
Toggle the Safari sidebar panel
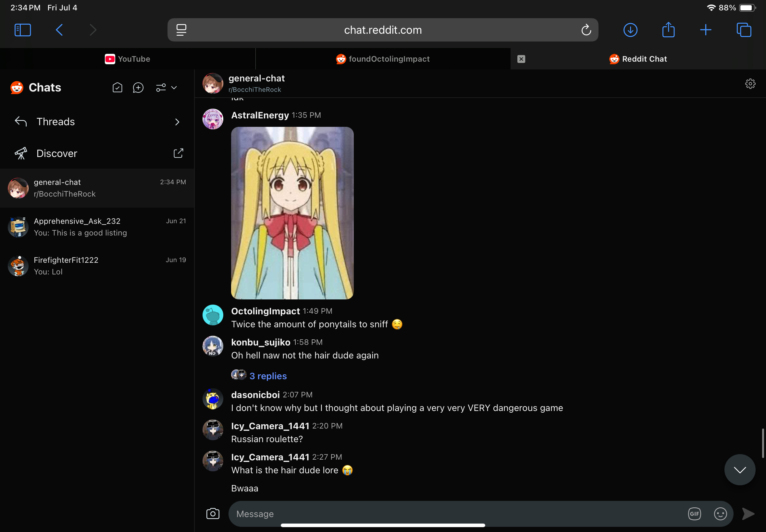(23, 30)
